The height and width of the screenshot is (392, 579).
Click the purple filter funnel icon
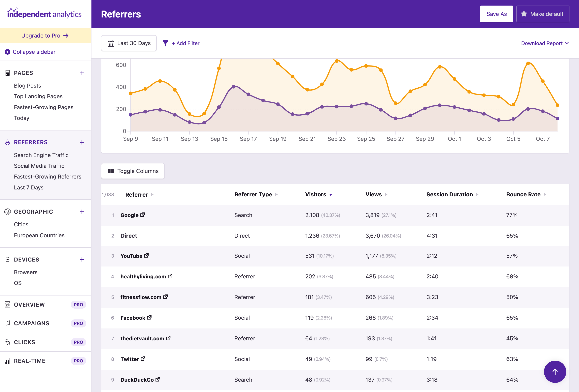(x=165, y=43)
